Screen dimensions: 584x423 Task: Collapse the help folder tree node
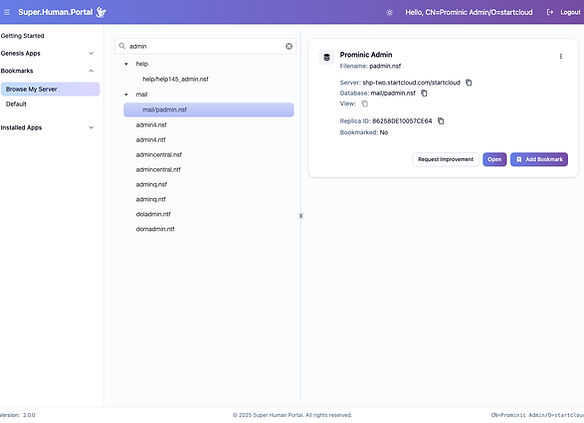point(126,64)
